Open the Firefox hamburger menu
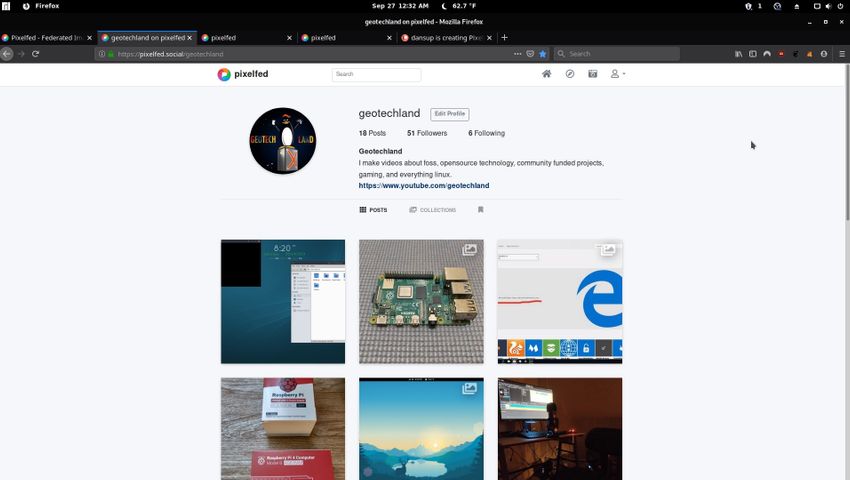The image size is (850, 480). (842, 54)
